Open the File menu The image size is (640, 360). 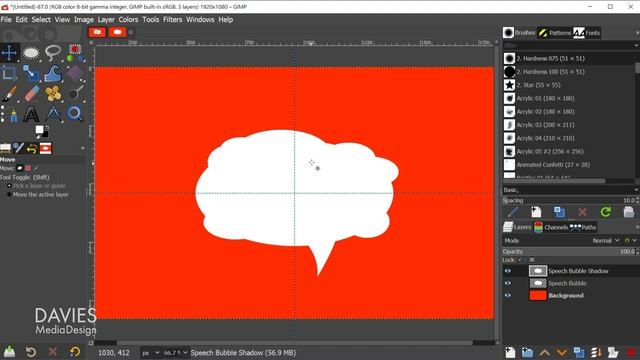[x=6, y=20]
